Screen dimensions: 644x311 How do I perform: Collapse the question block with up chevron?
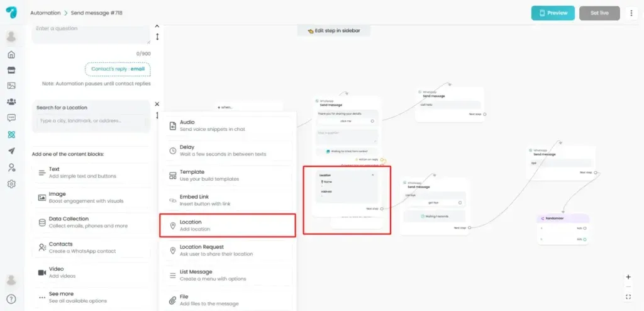[157, 26]
